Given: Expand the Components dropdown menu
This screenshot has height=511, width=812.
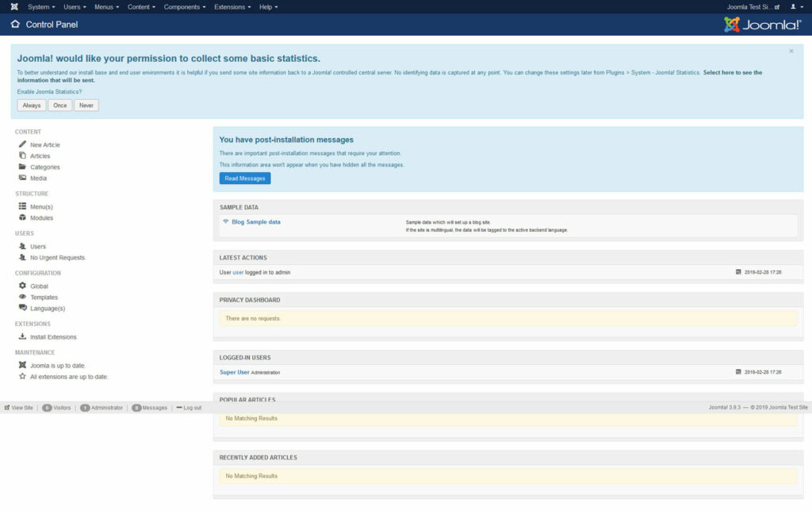Looking at the screenshot, I should [185, 6].
